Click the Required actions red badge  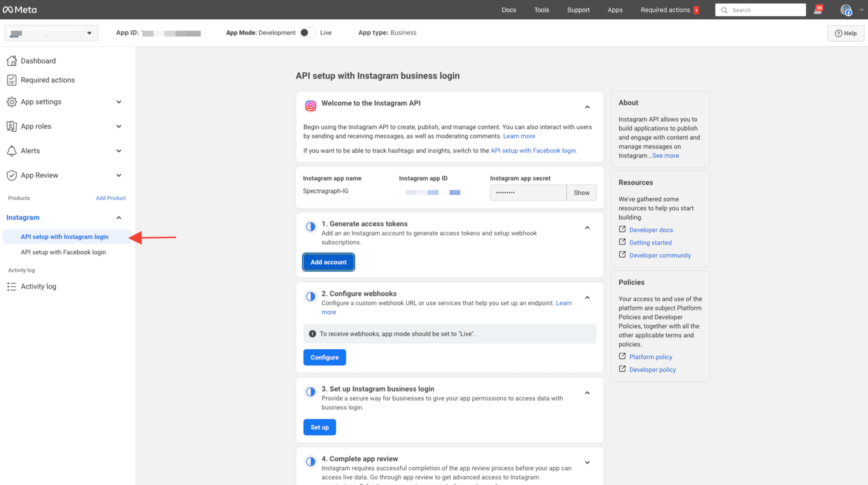click(696, 10)
